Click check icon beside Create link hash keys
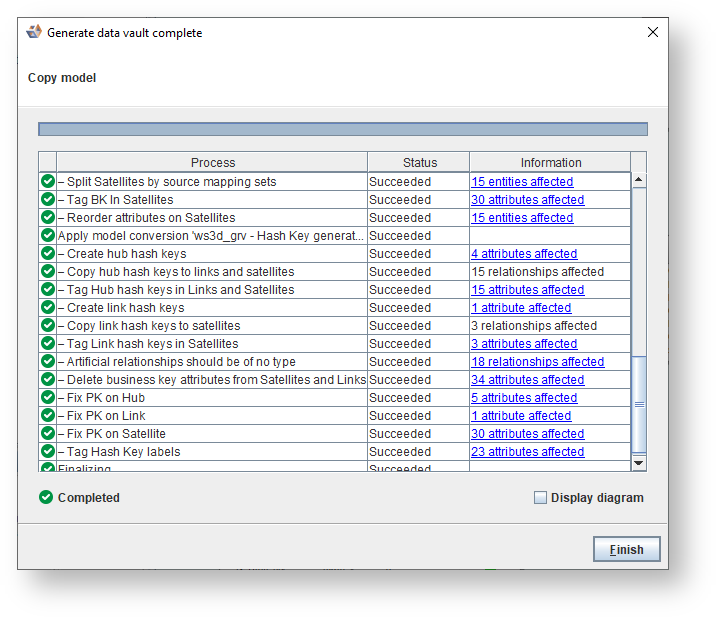Image resolution: width=717 pixels, height=618 pixels. click(47, 308)
